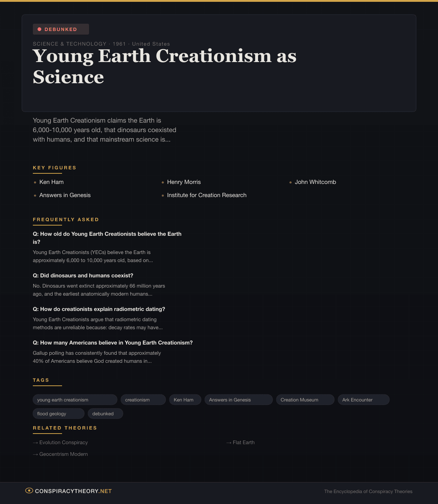
Task: Filter by the 'debunked' tag
Action: click(105, 414)
